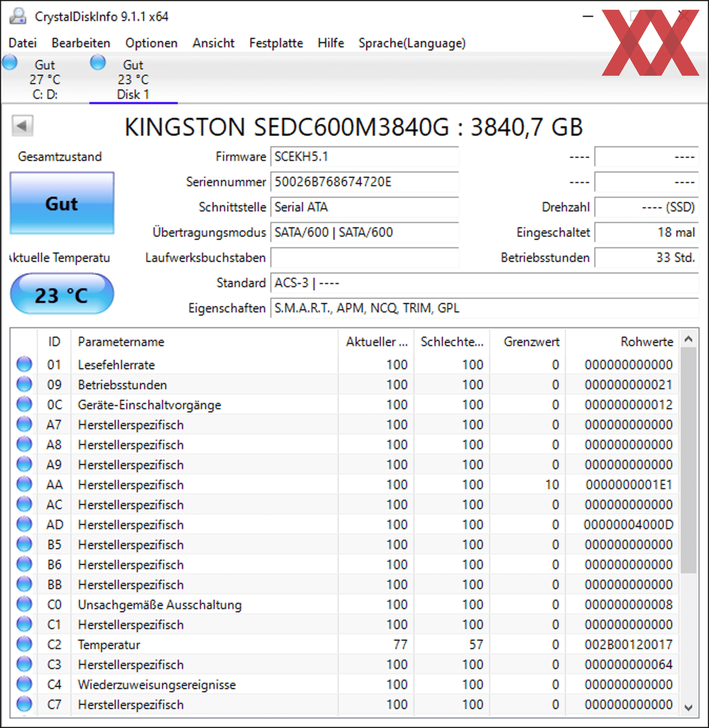Open the Optionen menu
The width and height of the screenshot is (709, 728).
click(x=151, y=43)
